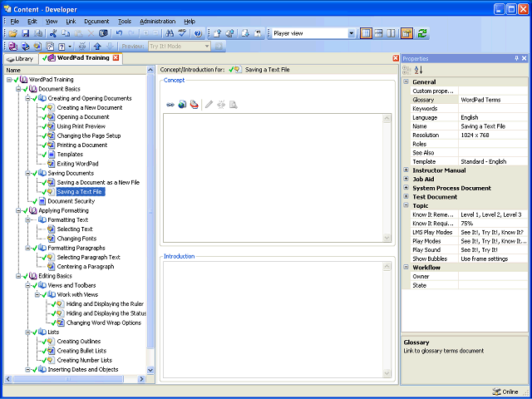
Task: Collapse the Workflow properties group
Action: tap(406, 267)
